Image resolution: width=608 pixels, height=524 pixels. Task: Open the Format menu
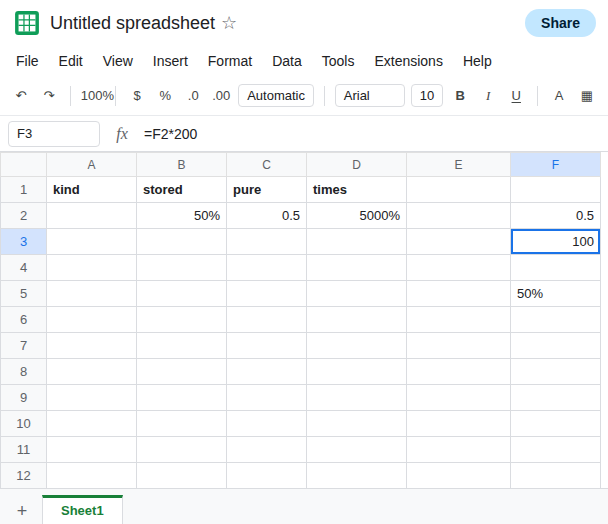coord(230,61)
